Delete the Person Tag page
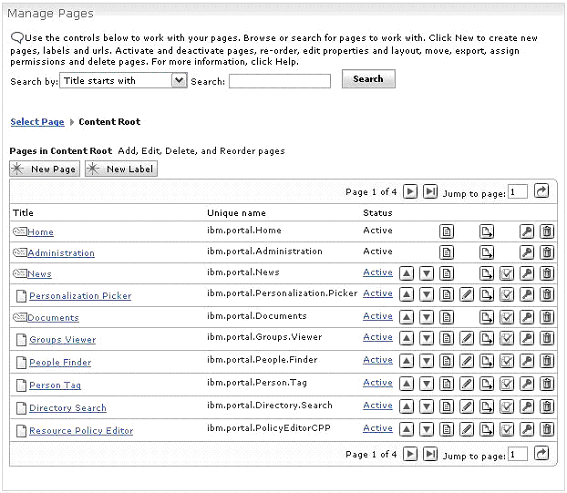Image resolution: width=567 pixels, height=493 pixels. point(547,384)
